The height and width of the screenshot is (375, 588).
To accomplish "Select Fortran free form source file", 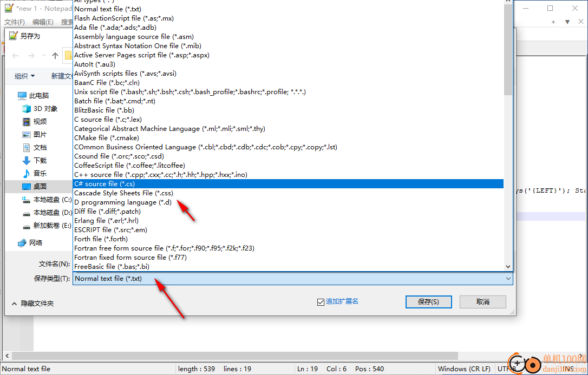I will (x=288, y=248).
